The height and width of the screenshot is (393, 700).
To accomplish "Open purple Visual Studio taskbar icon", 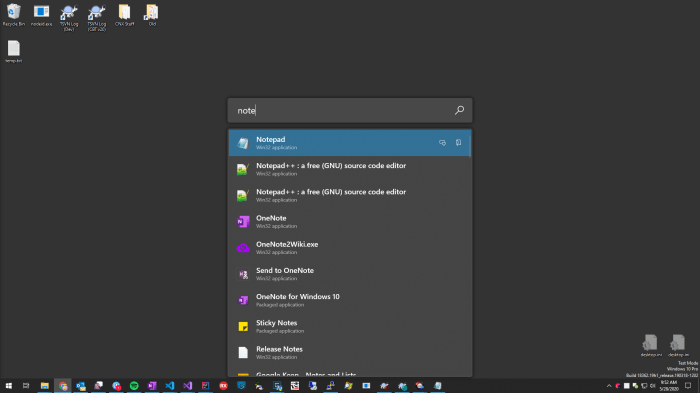I will [188, 386].
